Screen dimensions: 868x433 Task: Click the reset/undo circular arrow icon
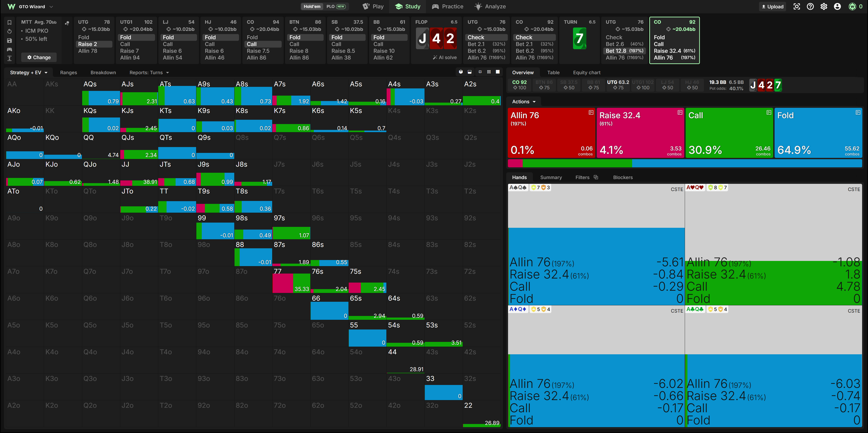pos(9,31)
